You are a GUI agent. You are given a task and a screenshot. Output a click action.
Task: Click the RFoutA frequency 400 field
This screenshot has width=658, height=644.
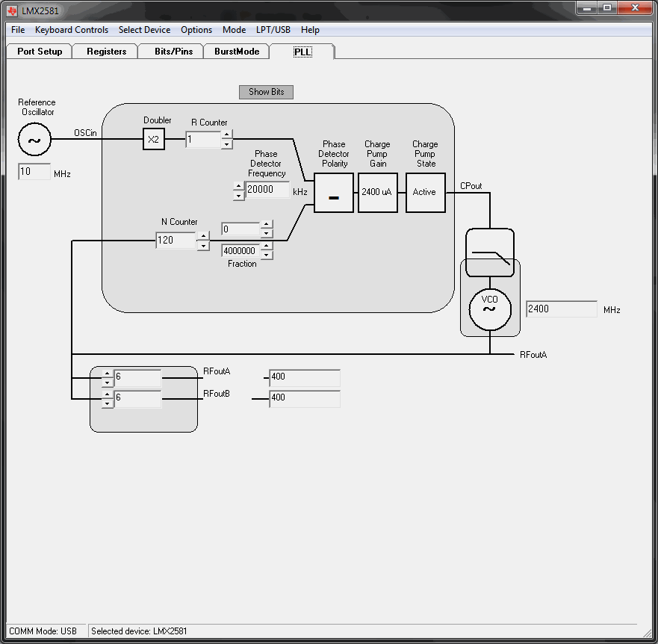[x=304, y=378]
